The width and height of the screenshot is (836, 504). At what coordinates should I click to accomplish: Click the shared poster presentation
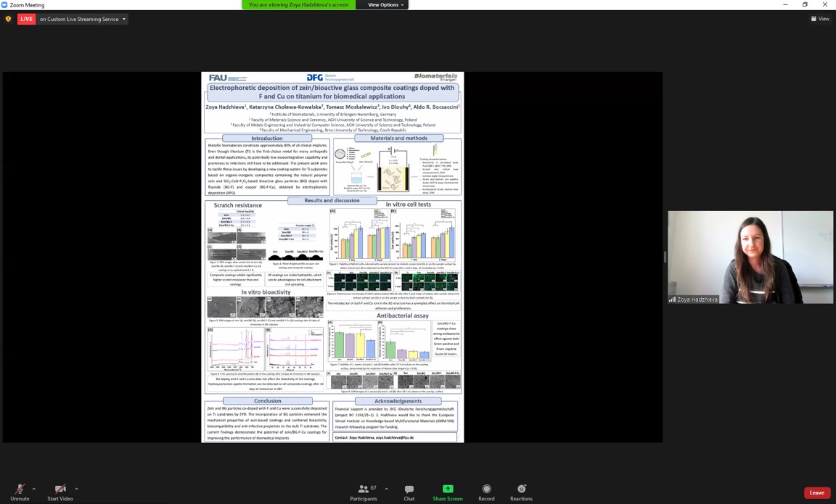(x=332, y=257)
